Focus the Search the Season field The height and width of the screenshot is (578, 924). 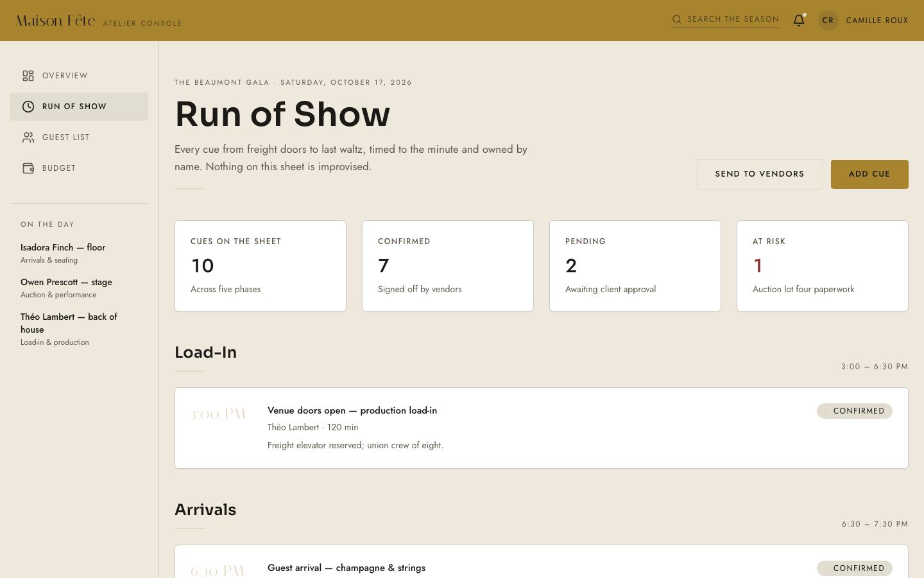[726, 19]
